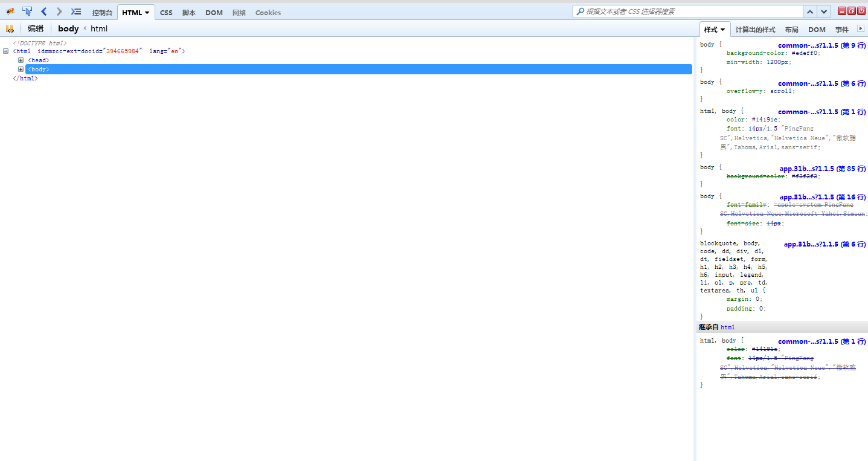Expand the body element node
The image size is (868, 461).
point(21,69)
